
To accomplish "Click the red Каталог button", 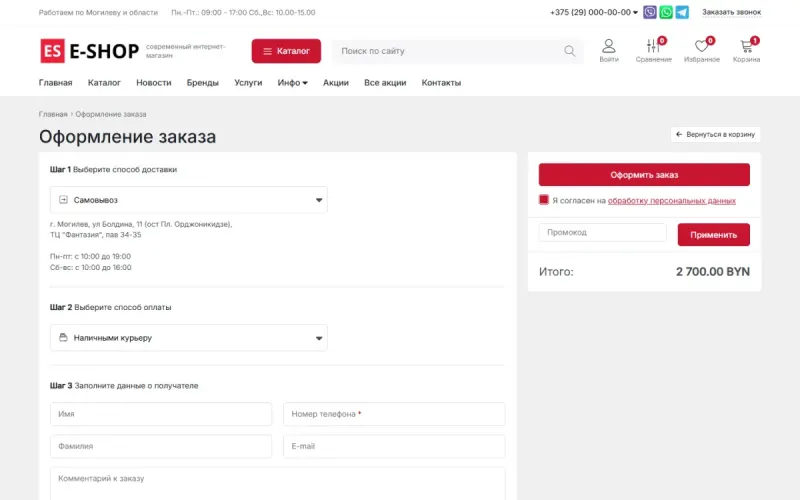I will [286, 51].
